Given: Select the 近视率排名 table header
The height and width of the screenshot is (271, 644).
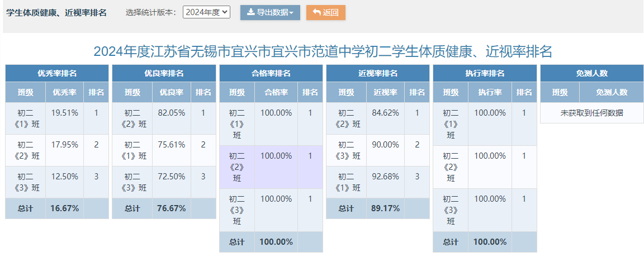Looking at the screenshot, I should 378,74.
